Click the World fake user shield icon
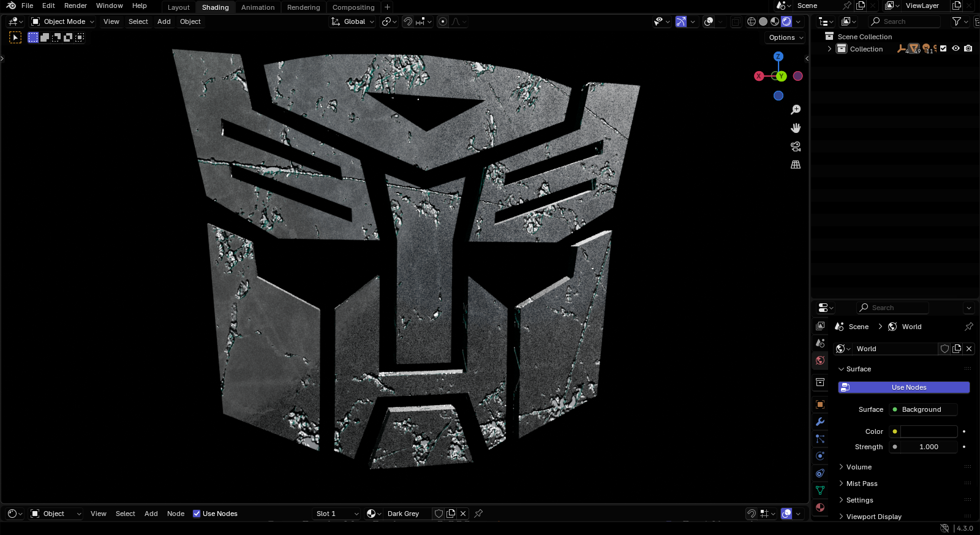The image size is (980, 535). pos(945,349)
